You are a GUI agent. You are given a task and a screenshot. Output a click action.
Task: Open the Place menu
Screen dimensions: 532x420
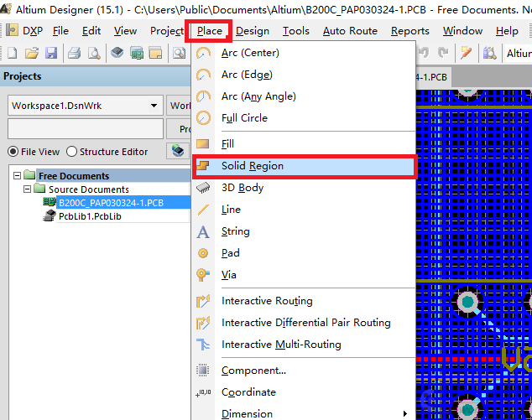click(209, 31)
